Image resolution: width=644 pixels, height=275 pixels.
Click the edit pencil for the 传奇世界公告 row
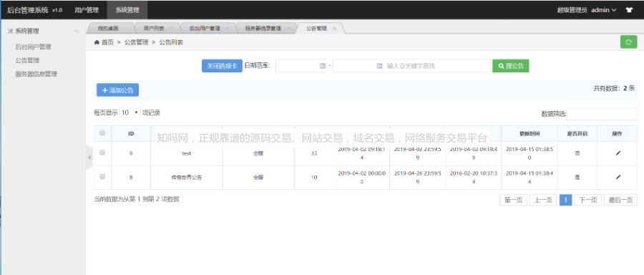618,177
